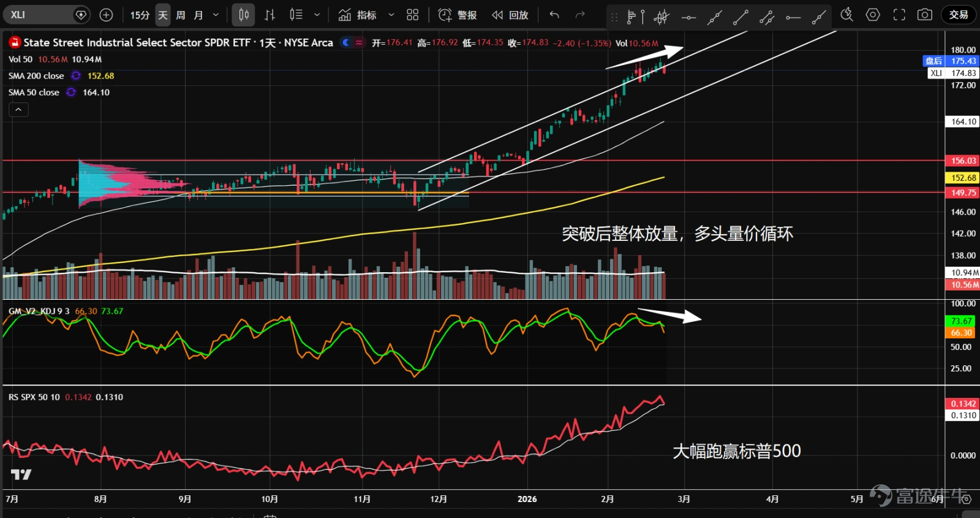Toggle the blue moon session indicator
This screenshot has width=980, height=518.
click(346, 42)
